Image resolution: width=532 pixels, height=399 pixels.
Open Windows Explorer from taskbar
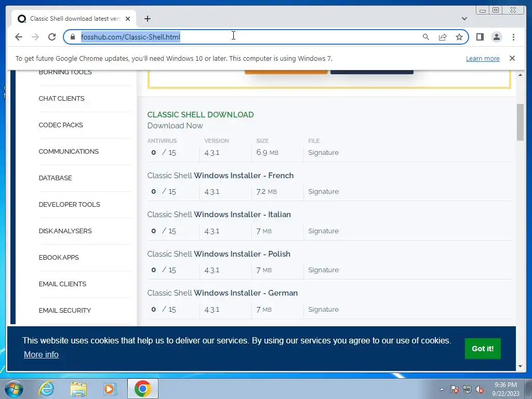coord(78,389)
